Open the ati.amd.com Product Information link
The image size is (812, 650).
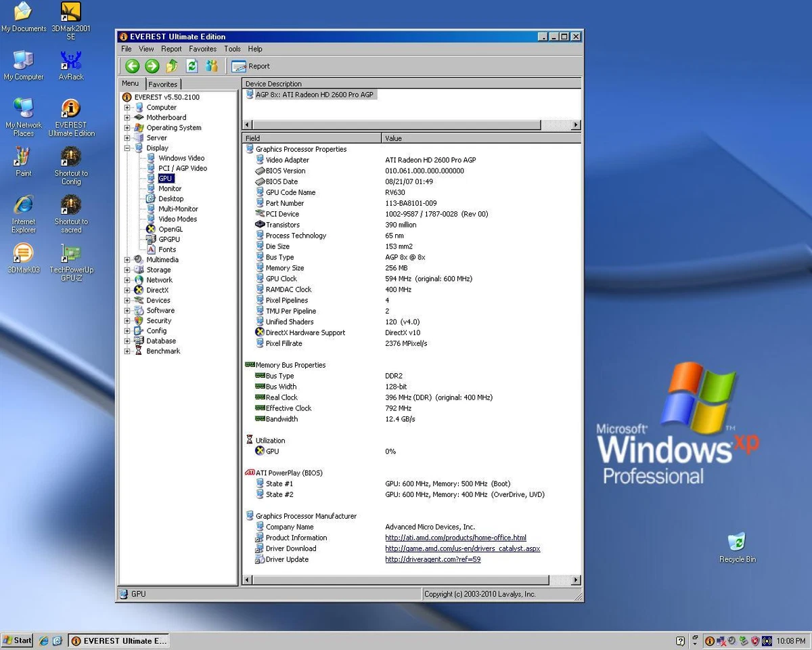[455, 538]
